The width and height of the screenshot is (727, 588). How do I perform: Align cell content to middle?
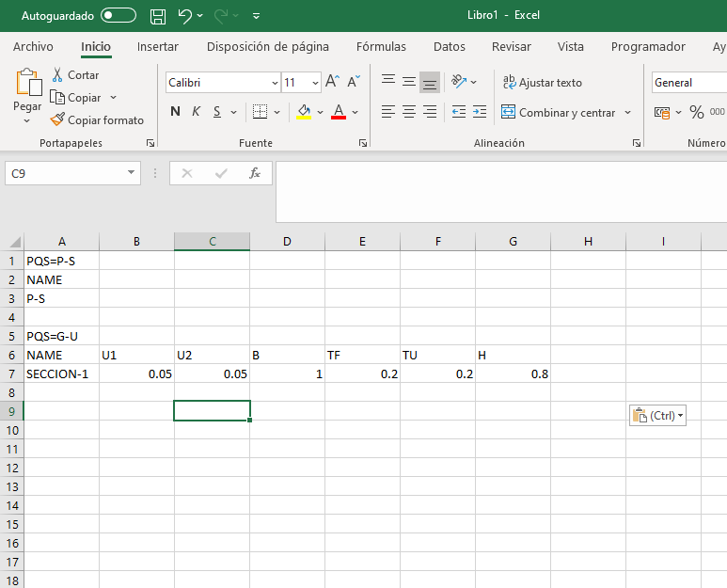[409, 82]
